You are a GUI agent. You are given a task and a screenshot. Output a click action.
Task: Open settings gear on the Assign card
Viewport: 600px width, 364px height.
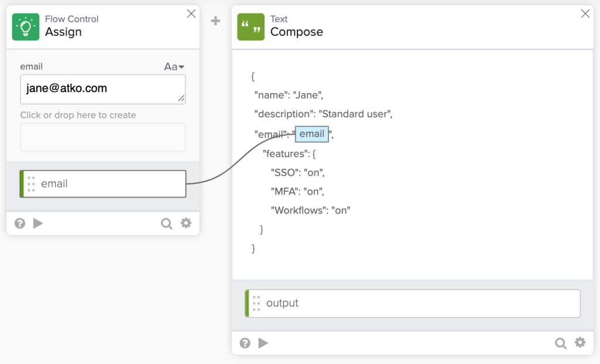(x=186, y=223)
